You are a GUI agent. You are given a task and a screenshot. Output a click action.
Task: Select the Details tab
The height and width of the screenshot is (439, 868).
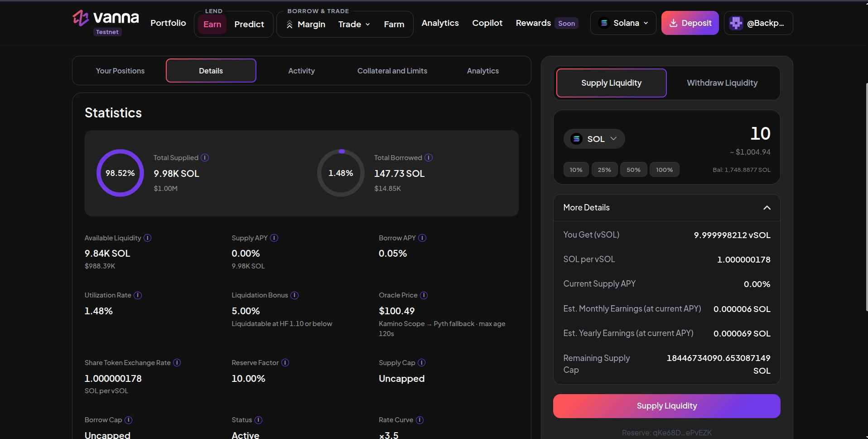click(x=211, y=71)
